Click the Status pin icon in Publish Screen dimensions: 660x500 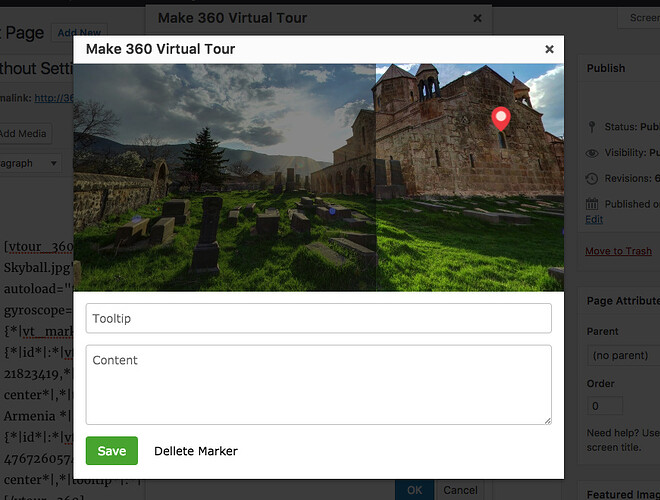click(592, 127)
